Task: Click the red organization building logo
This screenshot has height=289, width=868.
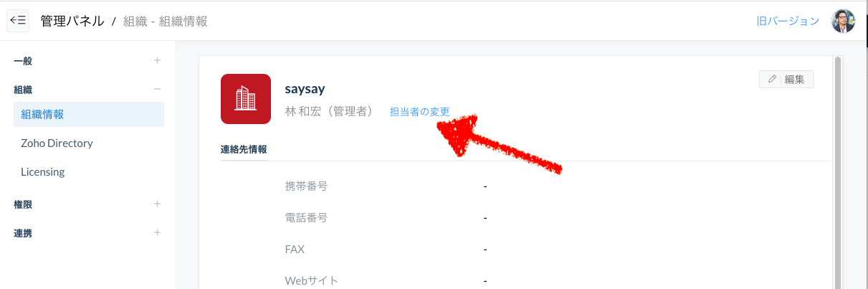Action: click(x=246, y=99)
